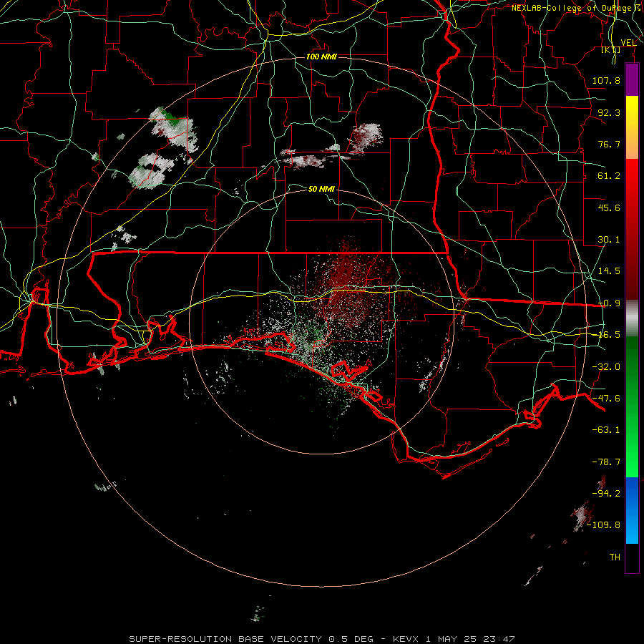This screenshot has height=644, width=644.
Task: Select the 92.3 legend value
Action: 609,112
